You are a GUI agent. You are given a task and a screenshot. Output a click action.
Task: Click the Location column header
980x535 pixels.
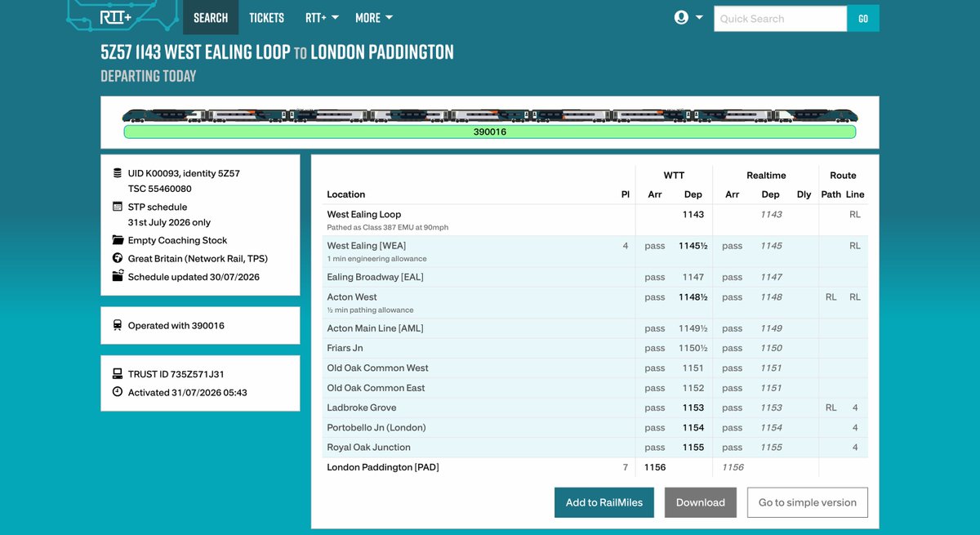(x=346, y=194)
